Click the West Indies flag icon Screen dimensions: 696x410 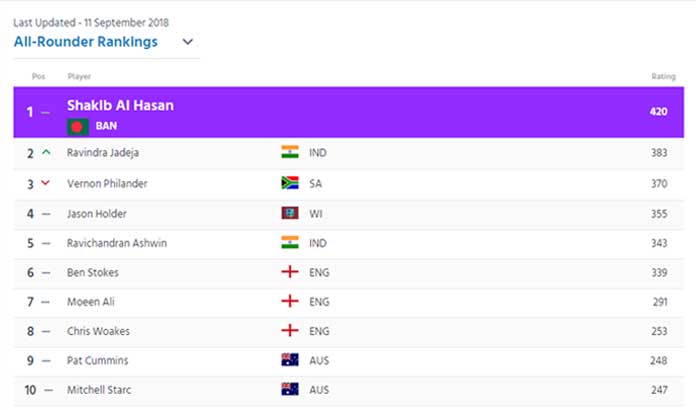point(290,213)
